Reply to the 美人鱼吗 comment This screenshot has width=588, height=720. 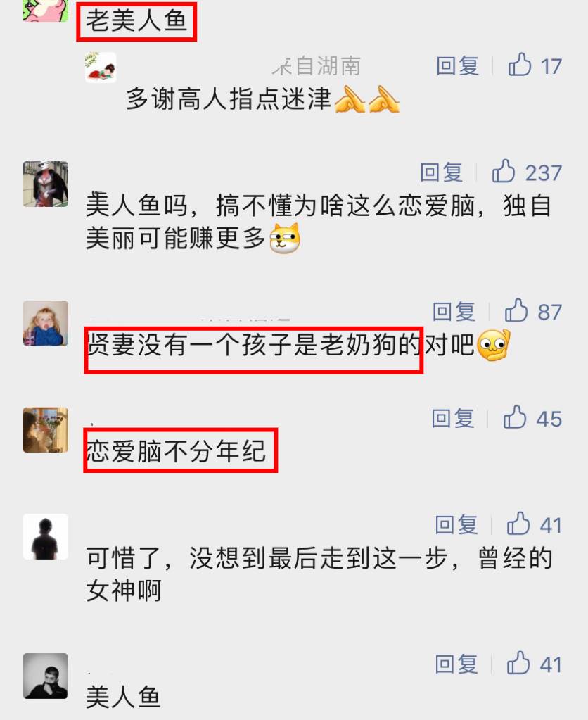pos(441,172)
